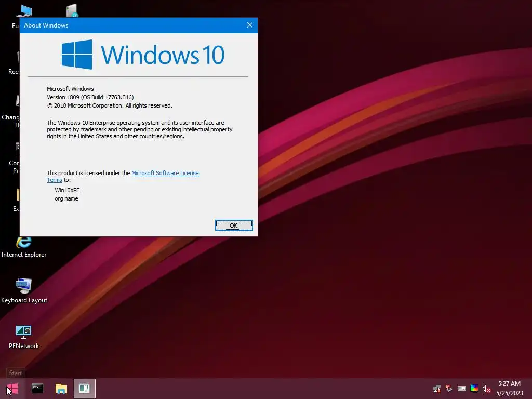Open Command Prompt from the taskbar
This screenshot has height=399, width=532.
[37, 389]
